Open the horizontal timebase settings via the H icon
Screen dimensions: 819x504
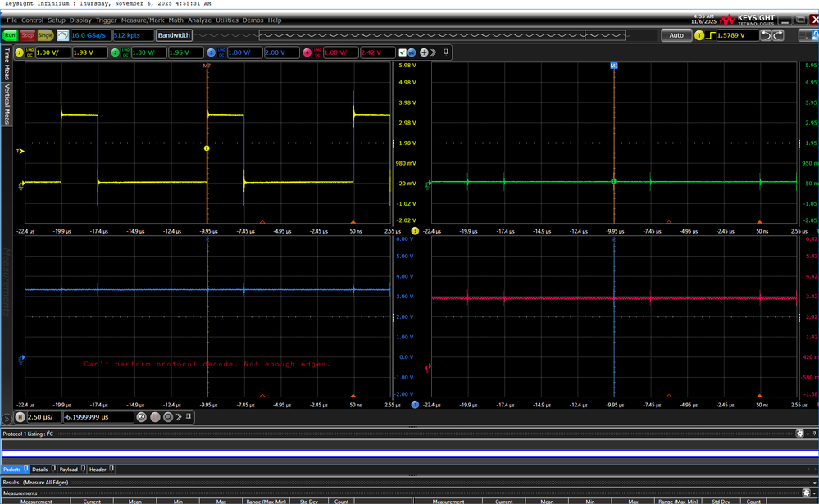coord(20,417)
